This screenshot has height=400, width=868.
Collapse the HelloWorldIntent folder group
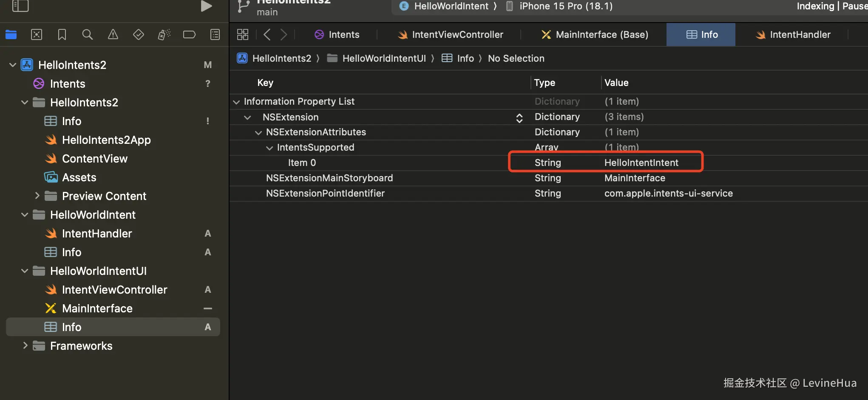25,215
